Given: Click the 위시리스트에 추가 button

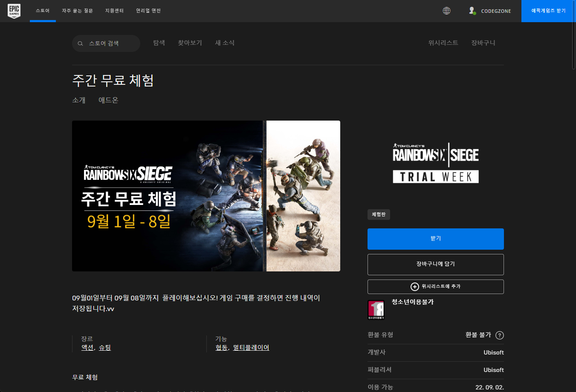Looking at the screenshot, I should tap(436, 287).
